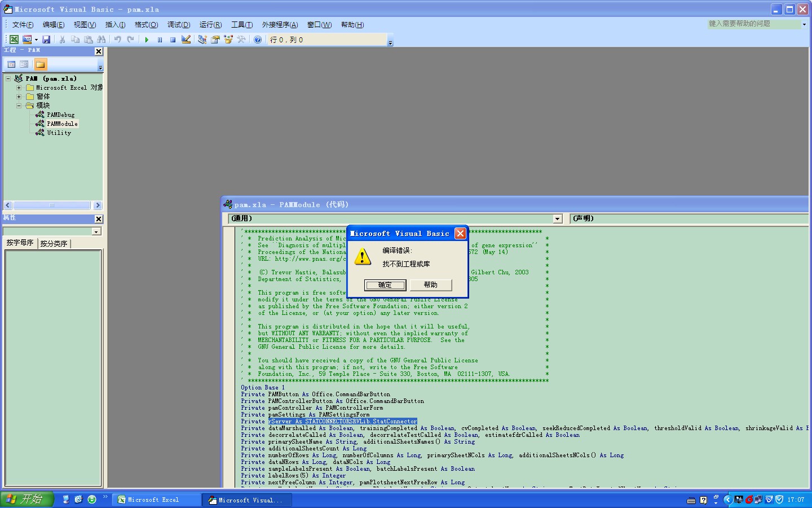Select the PAMModule module

pos(62,124)
